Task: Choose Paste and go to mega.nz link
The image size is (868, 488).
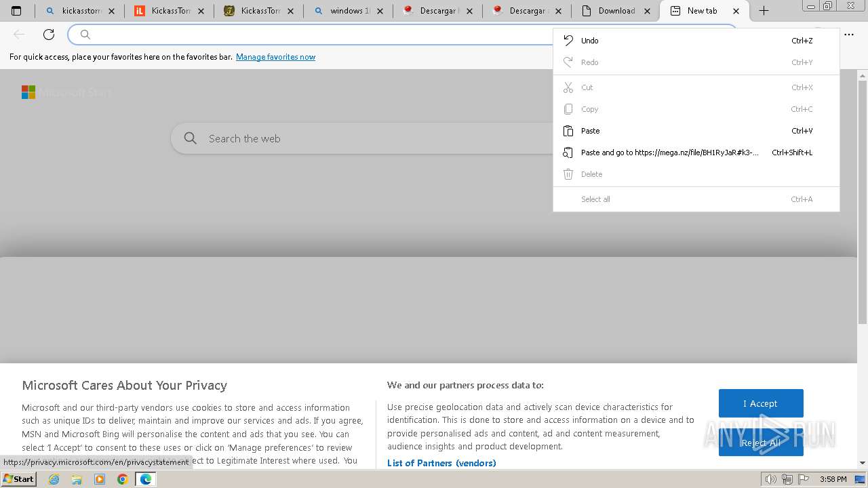Action: coord(696,152)
